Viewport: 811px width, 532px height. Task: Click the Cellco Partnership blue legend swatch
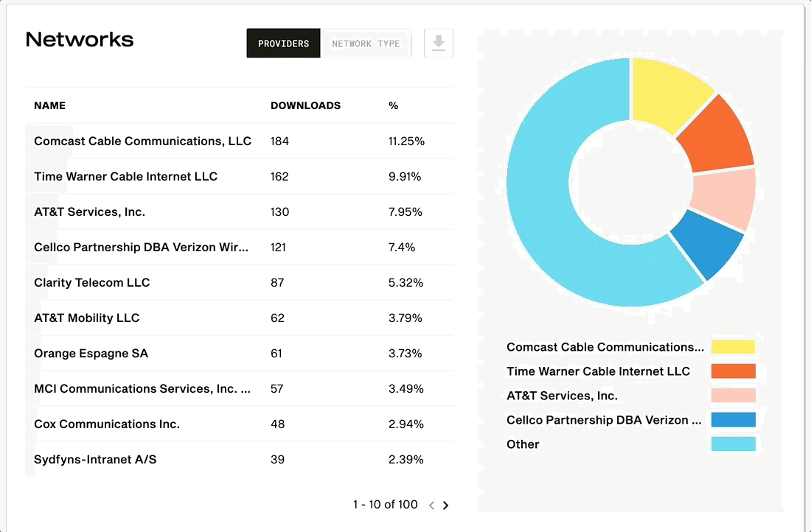click(733, 420)
